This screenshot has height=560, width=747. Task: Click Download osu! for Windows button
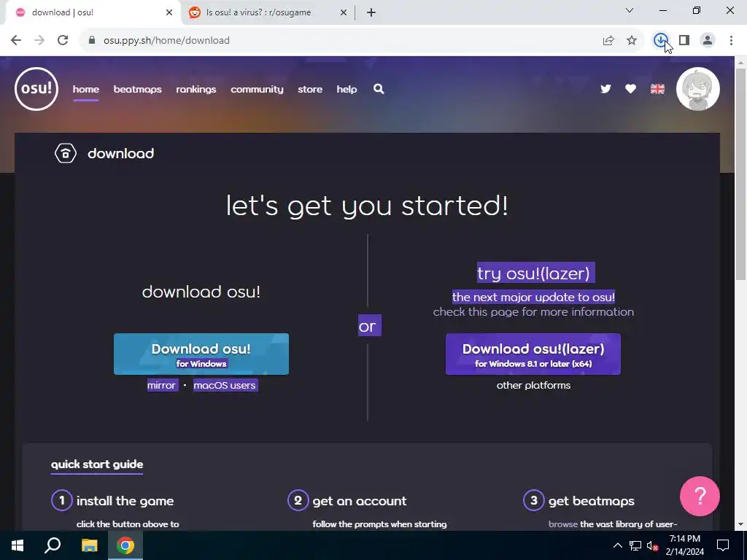[201, 354]
